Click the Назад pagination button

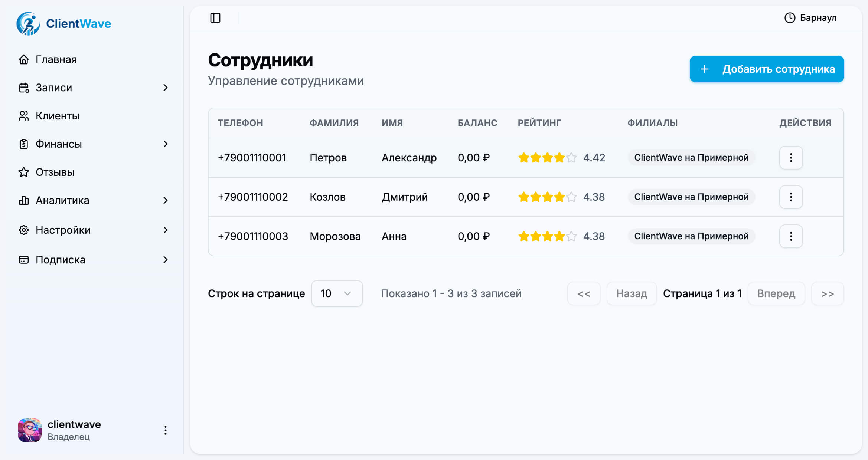(x=632, y=293)
